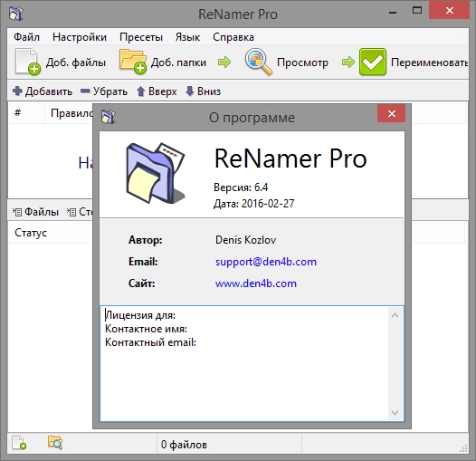Move rule down with Вниз arrow
The image size is (476, 461).
coord(203,91)
